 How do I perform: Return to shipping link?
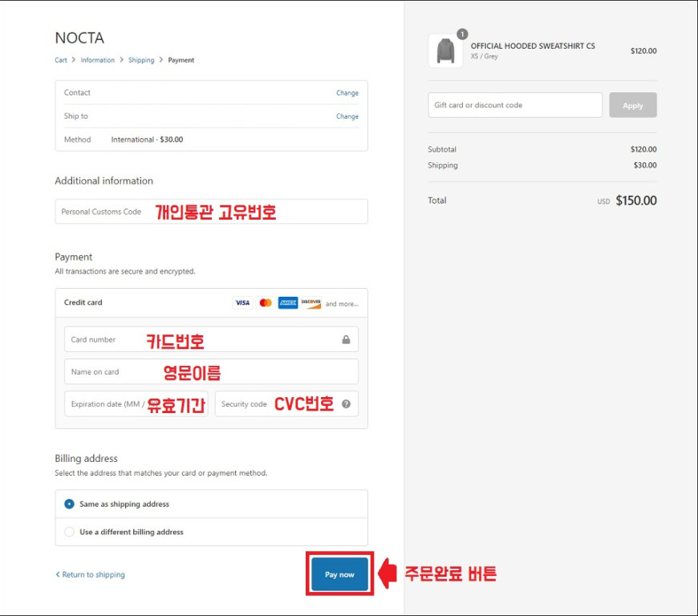[x=90, y=574]
